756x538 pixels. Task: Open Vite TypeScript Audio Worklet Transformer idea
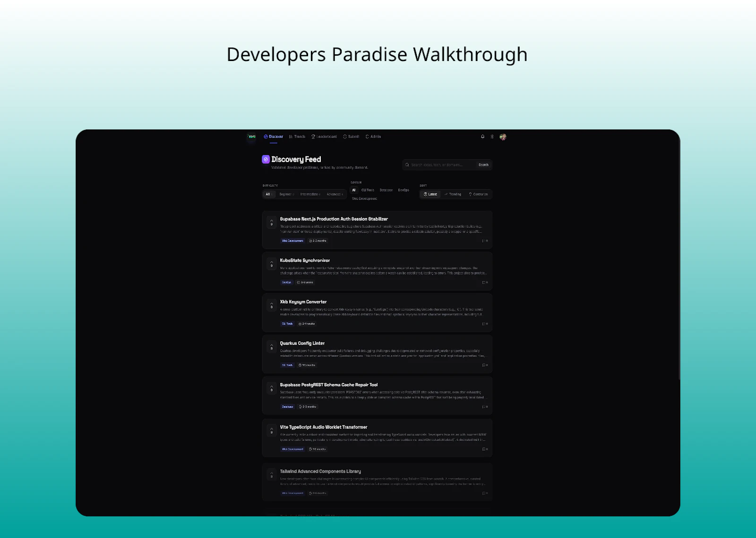(324, 427)
